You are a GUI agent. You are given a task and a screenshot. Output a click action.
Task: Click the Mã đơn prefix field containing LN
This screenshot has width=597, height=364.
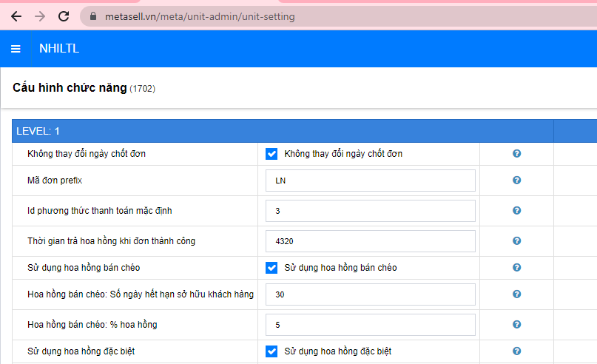pyautogui.click(x=370, y=181)
